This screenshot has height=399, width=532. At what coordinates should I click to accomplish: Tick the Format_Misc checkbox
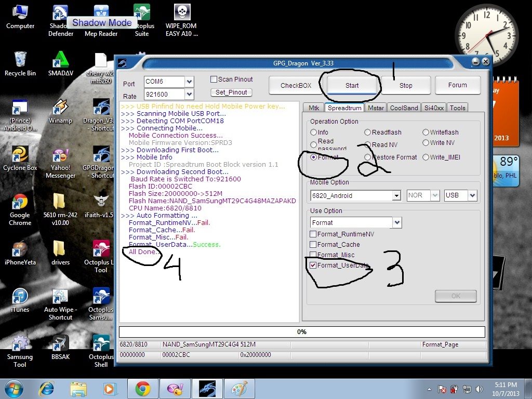point(313,255)
